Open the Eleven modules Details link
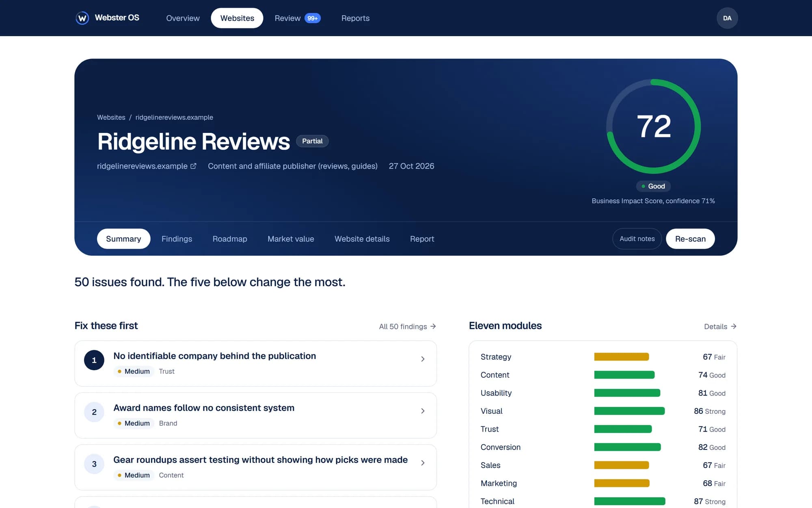 pyautogui.click(x=720, y=326)
